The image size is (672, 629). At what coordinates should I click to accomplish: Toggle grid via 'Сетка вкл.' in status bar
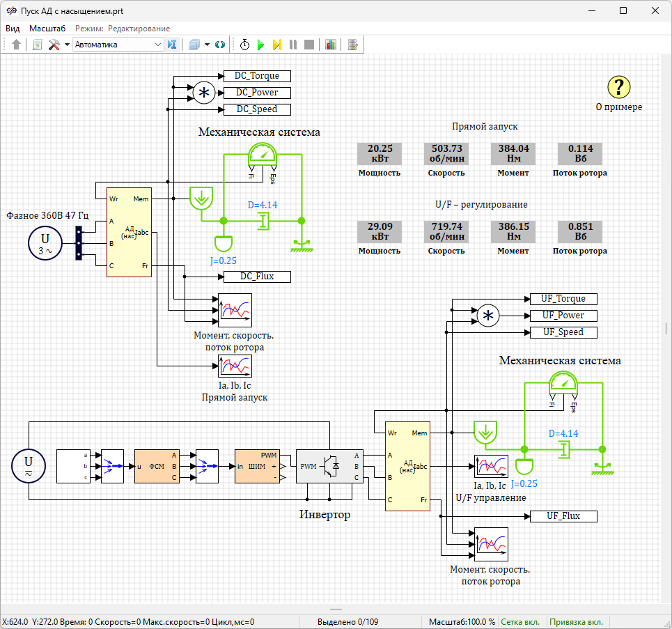coord(522,622)
